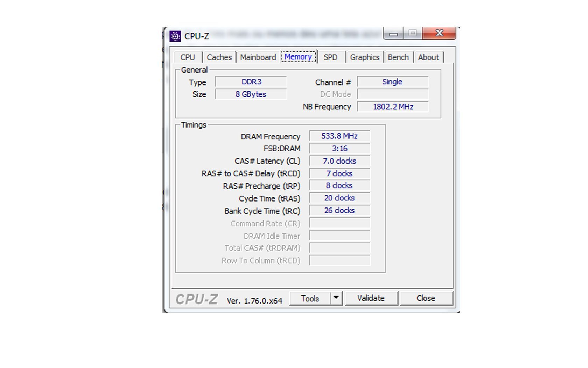Click the Validate button
The width and height of the screenshot is (588, 368).
pyautogui.click(x=371, y=298)
